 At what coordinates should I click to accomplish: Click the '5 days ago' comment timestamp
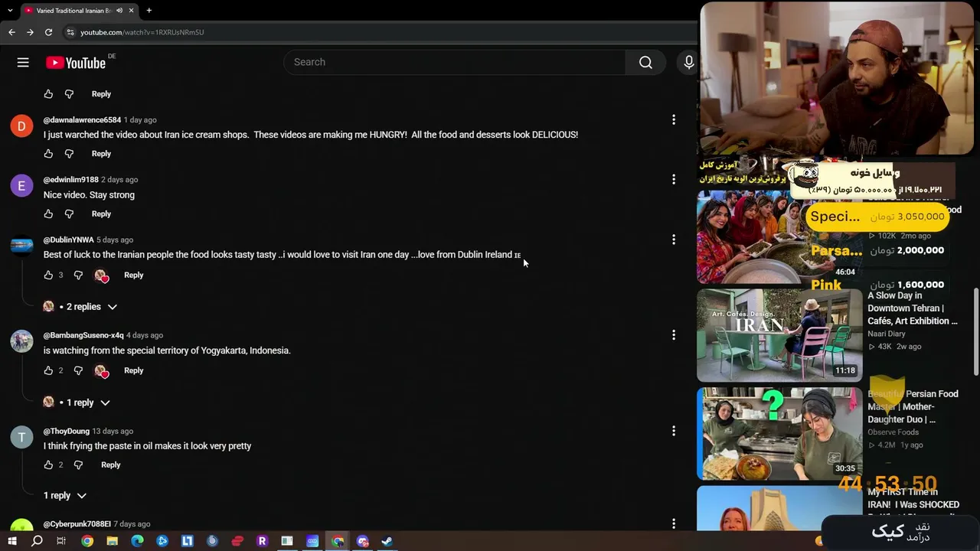point(115,240)
